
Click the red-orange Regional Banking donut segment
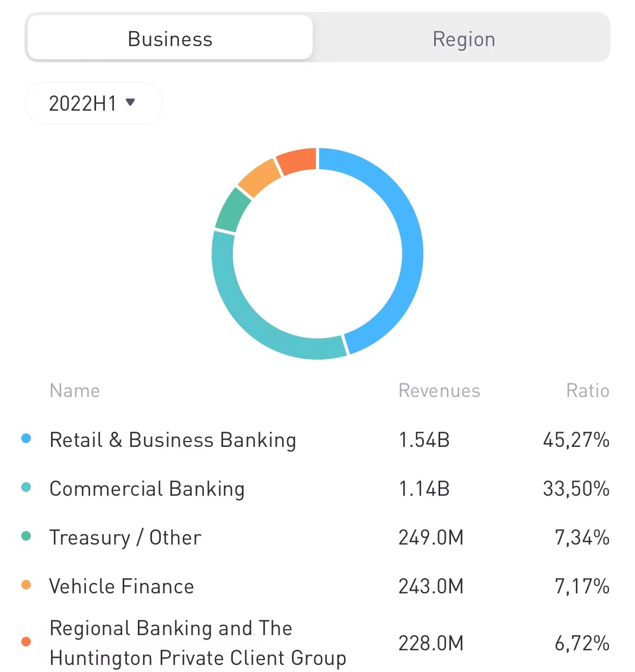[297, 161]
